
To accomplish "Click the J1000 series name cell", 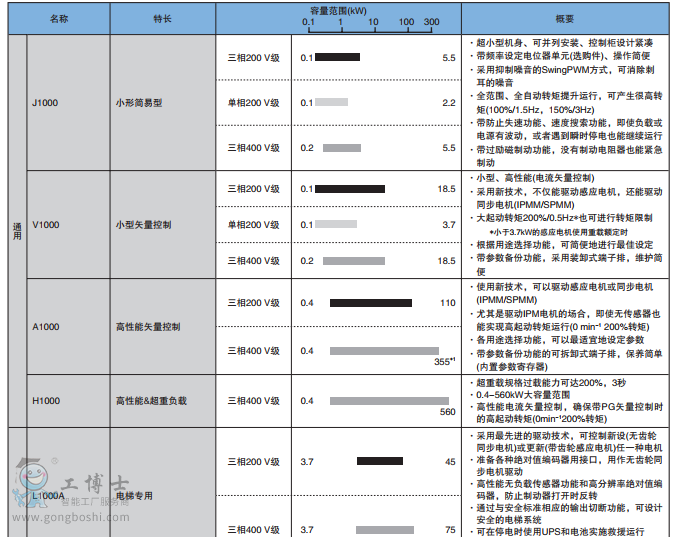I will coord(46,102).
